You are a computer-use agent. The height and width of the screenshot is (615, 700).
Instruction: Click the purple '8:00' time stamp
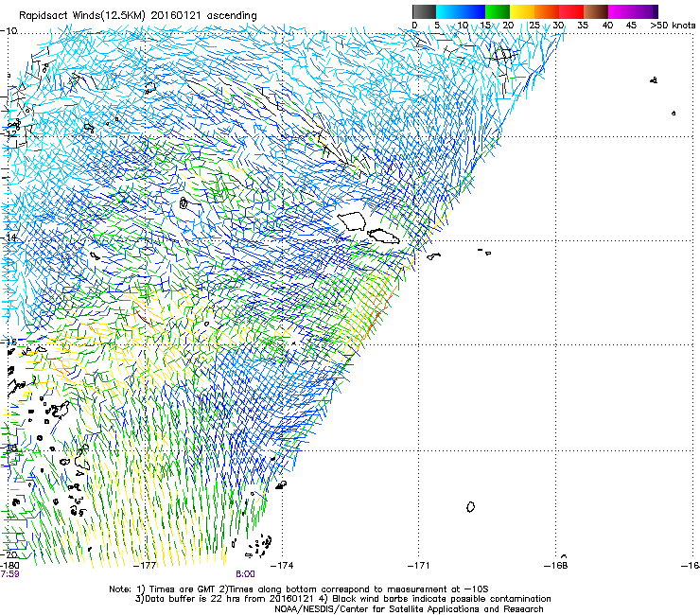click(x=245, y=574)
